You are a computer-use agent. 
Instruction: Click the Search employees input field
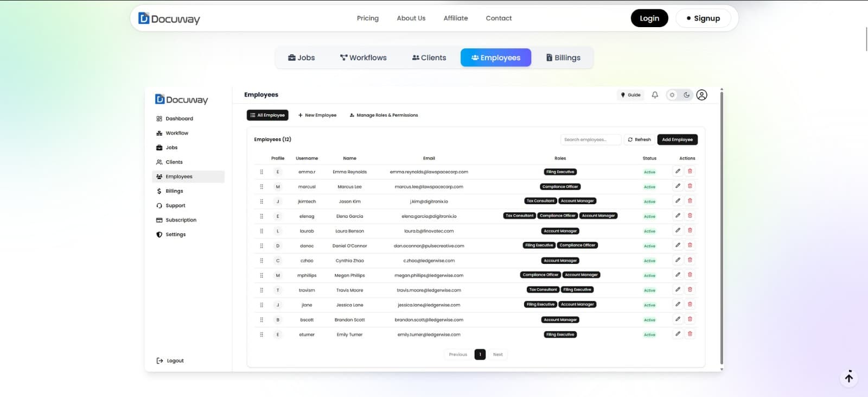point(590,140)
